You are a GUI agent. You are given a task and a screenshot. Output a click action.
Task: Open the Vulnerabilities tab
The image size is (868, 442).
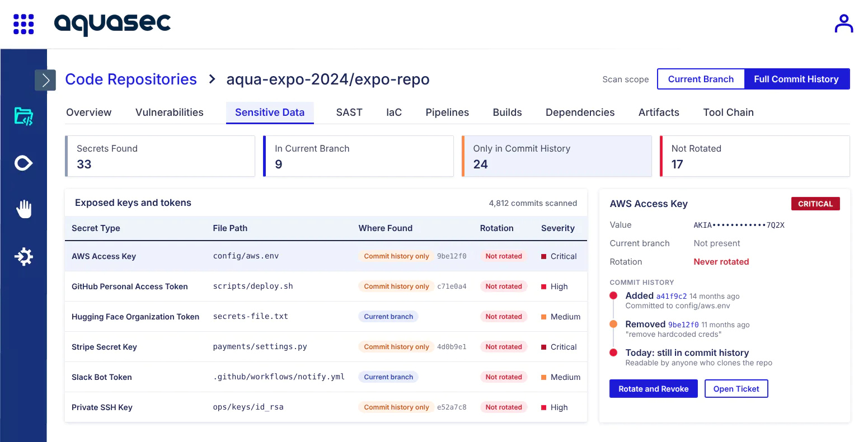coord(170,112)
